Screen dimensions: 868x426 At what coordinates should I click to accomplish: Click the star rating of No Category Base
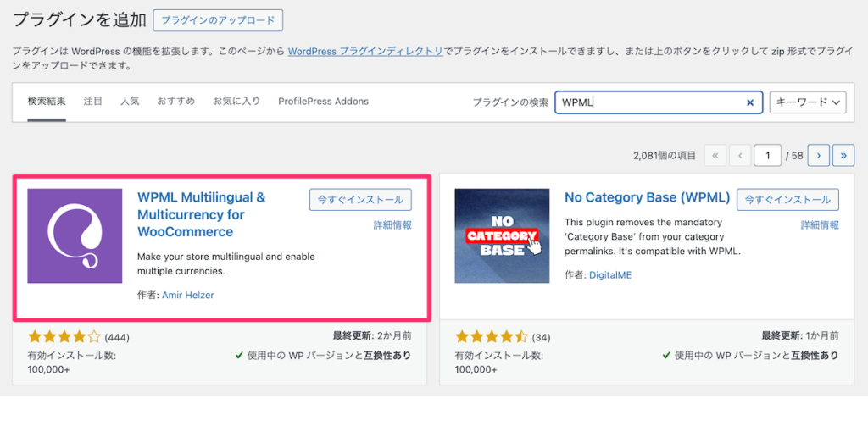pyautogui.click(x=492, y=336)
